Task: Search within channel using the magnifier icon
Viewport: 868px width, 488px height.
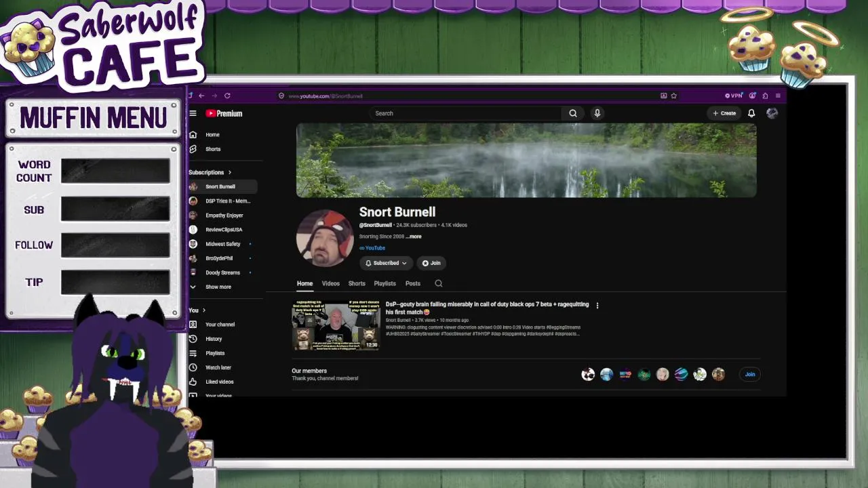Action: pyautogui.click(x=439, y=283)
